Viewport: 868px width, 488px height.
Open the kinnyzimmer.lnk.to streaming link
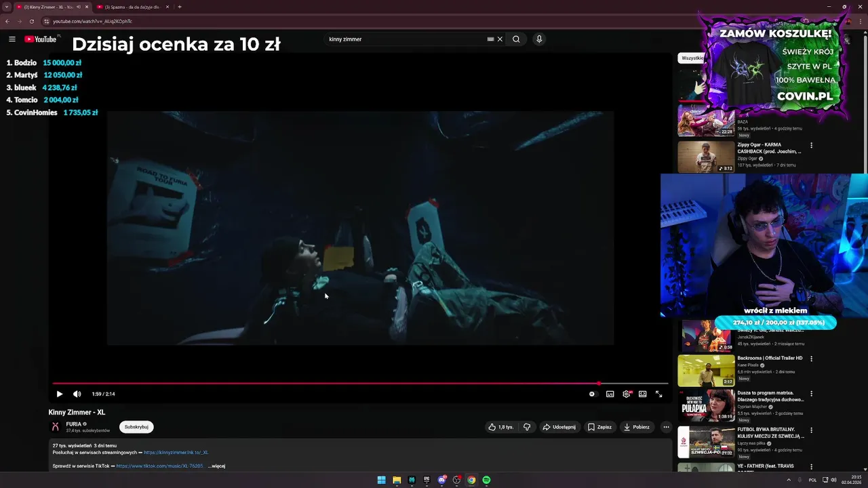coord(176,452)
